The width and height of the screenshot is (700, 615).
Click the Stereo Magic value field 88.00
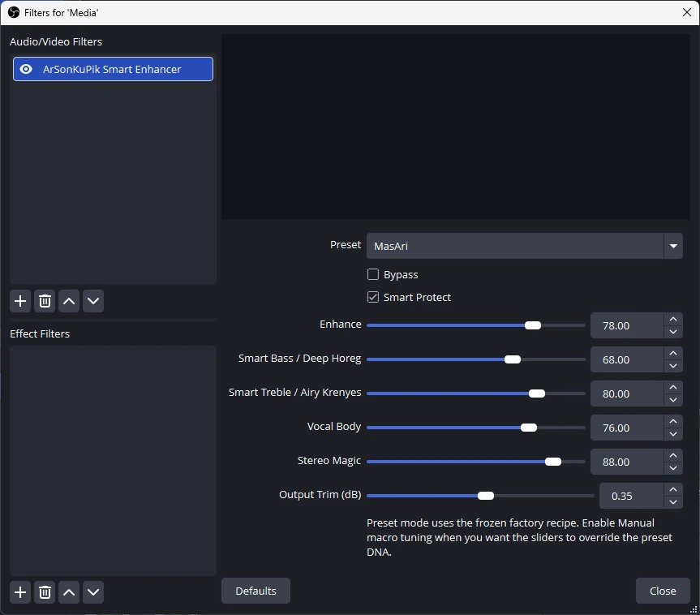(627, 462)
